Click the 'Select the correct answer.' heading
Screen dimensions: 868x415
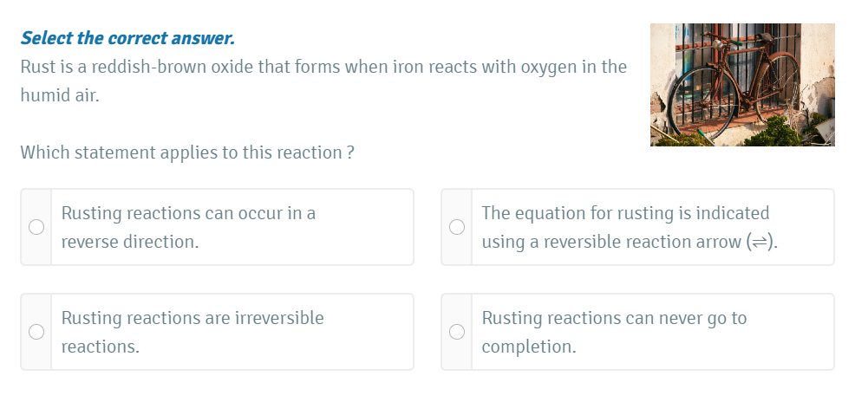pos(127,38)
